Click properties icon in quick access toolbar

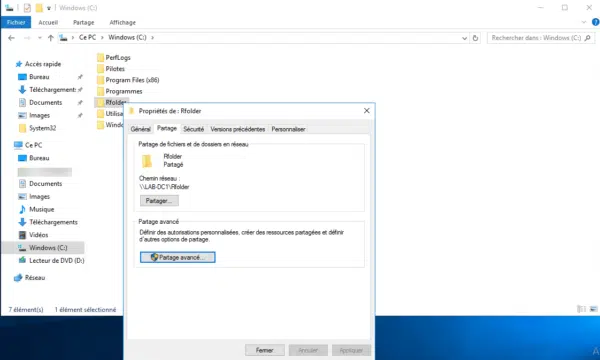click(27, 8)
